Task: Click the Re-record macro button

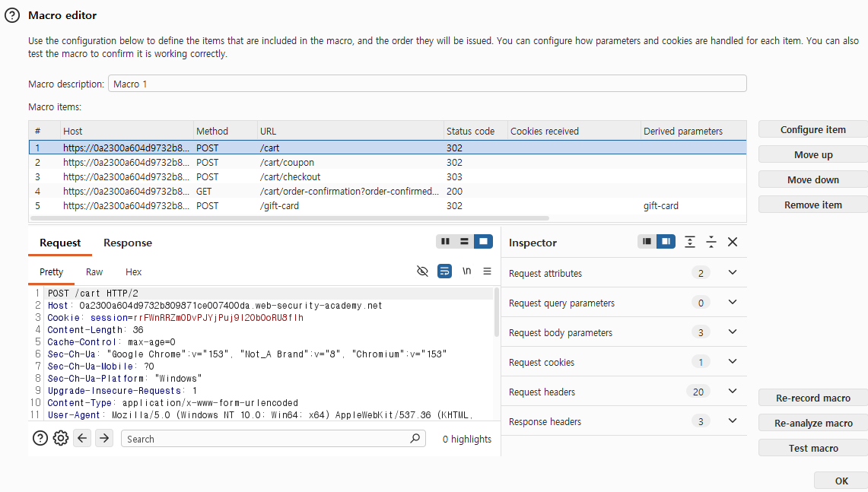Action: click(x=812, y=398)
